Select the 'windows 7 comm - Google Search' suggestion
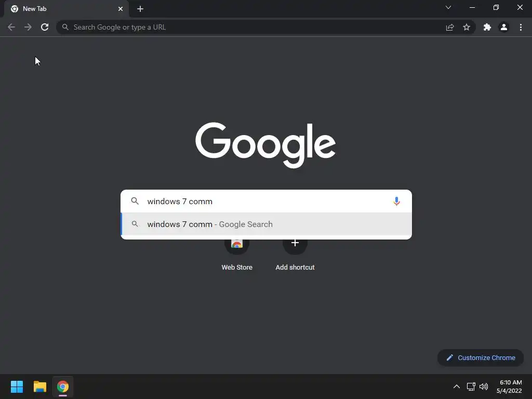 pyautogui.click(x=267, y=224)
